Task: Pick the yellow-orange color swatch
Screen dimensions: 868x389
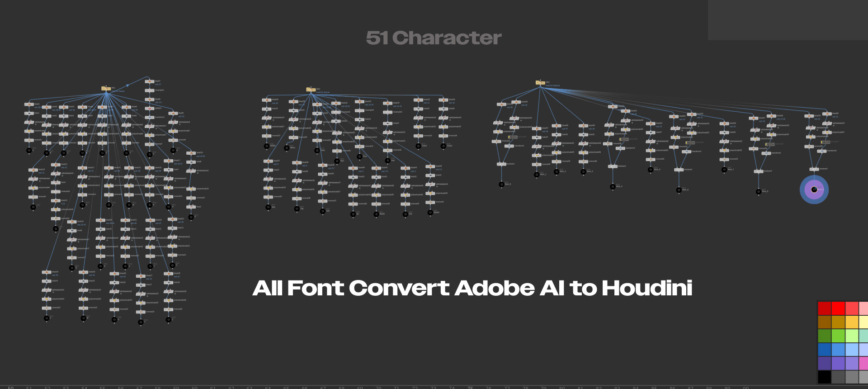Action: pos(852,322)
